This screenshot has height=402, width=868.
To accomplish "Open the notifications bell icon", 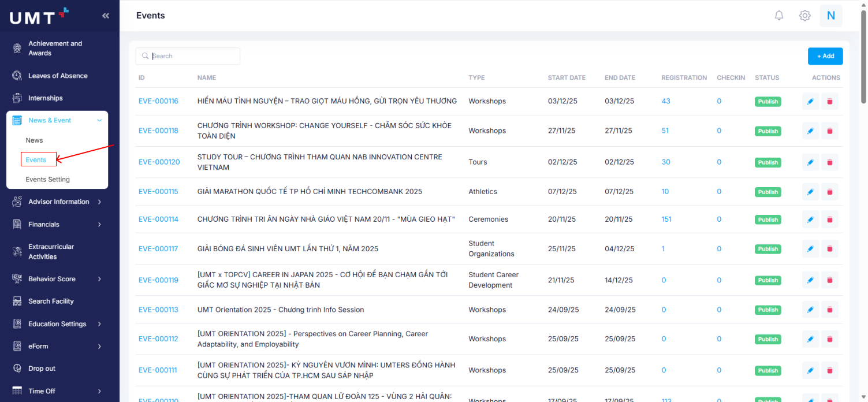I will 779,16.
